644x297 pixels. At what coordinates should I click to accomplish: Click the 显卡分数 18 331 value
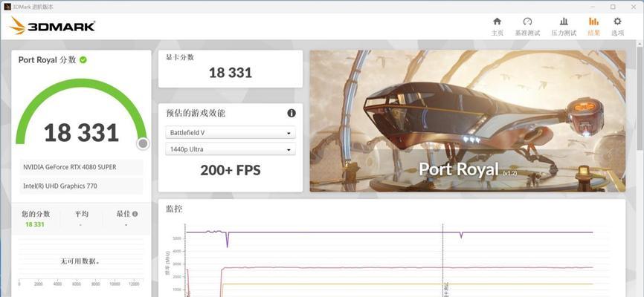pos(231,73)
